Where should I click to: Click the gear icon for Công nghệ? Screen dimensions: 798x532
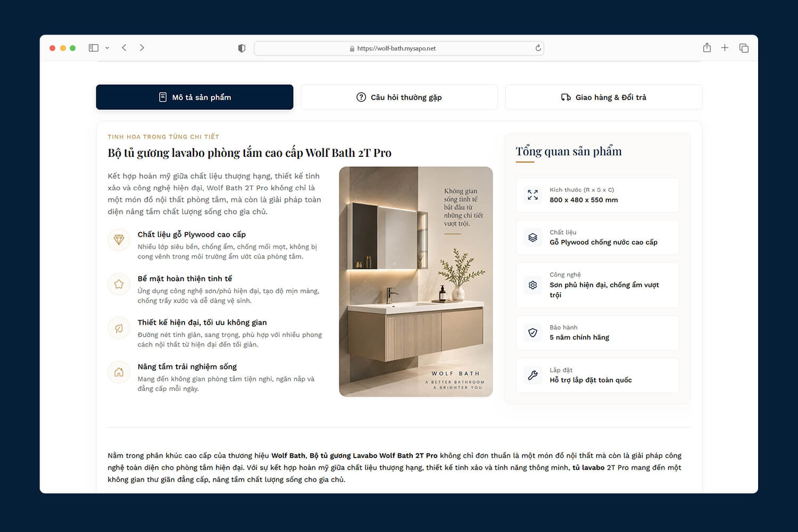(533, 285)
